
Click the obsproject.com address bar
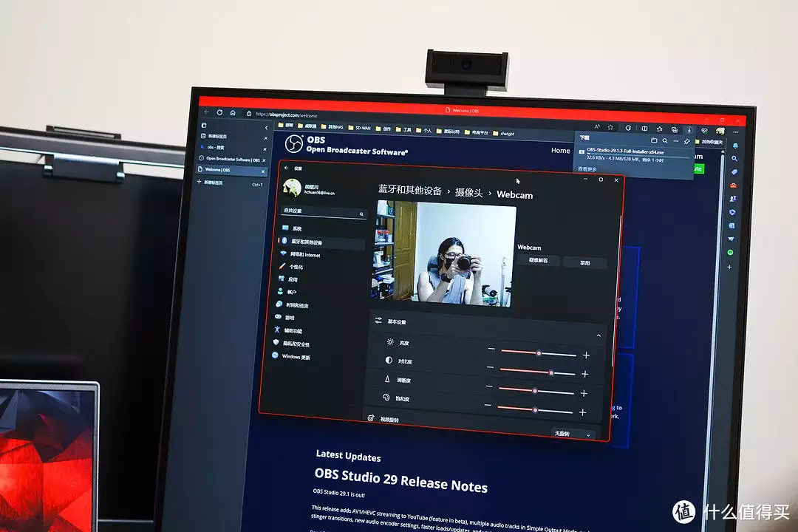[x=286, y=115]
